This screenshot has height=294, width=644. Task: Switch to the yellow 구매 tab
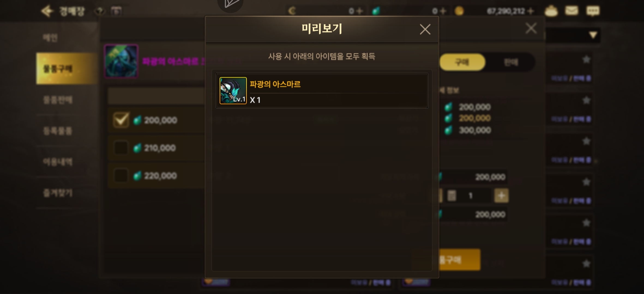462,62
